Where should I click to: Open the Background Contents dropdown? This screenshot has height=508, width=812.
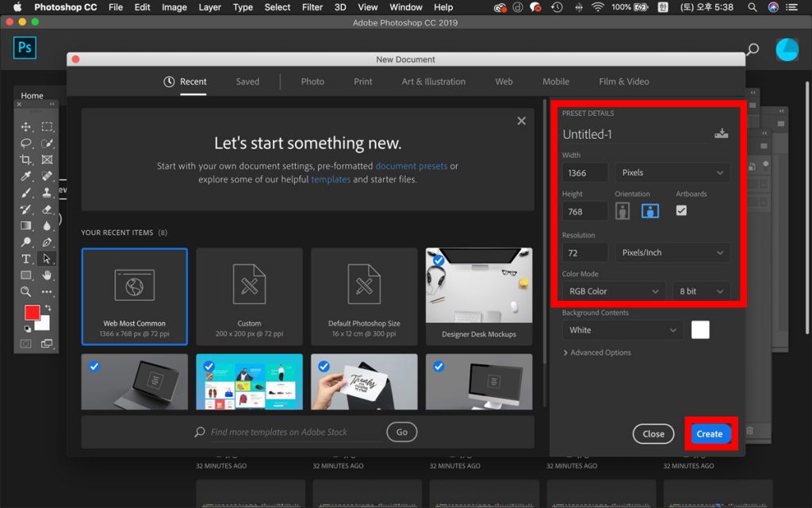[x=622, y=330]
